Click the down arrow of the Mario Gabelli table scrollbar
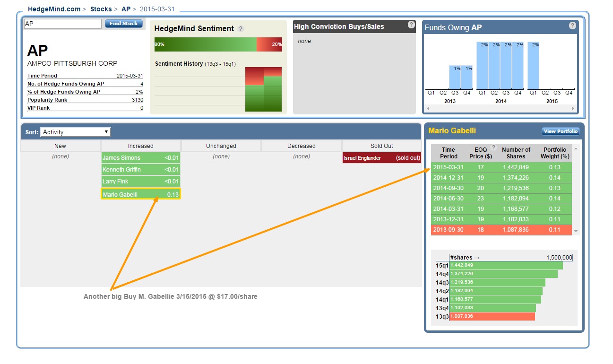 pyautogui.click(x=576, y=231)
